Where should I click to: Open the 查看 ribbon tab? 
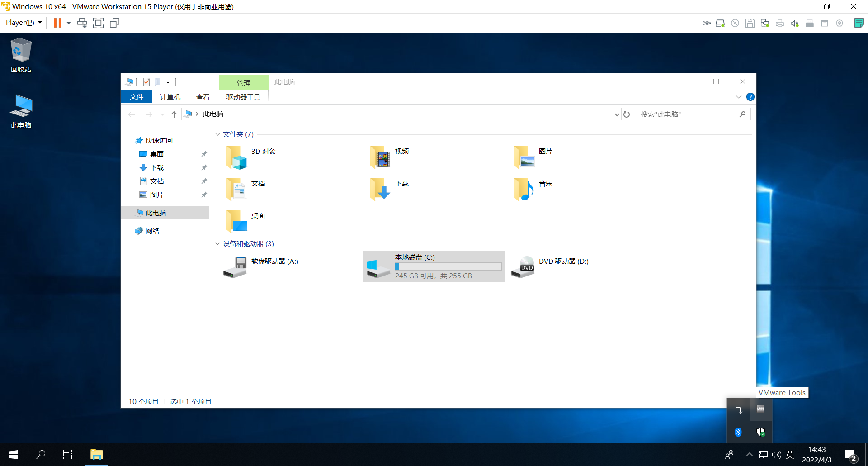click(203, 97)
